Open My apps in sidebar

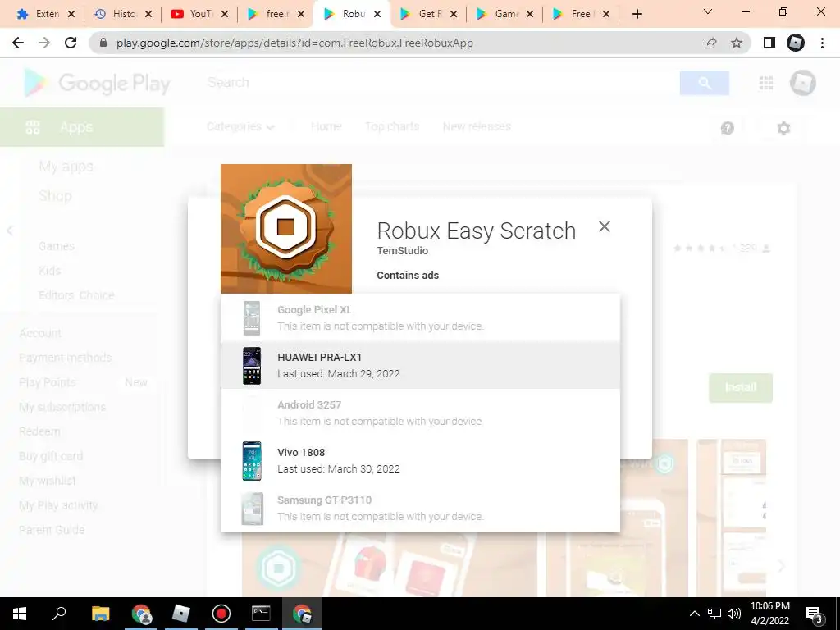tap(66, 167)
